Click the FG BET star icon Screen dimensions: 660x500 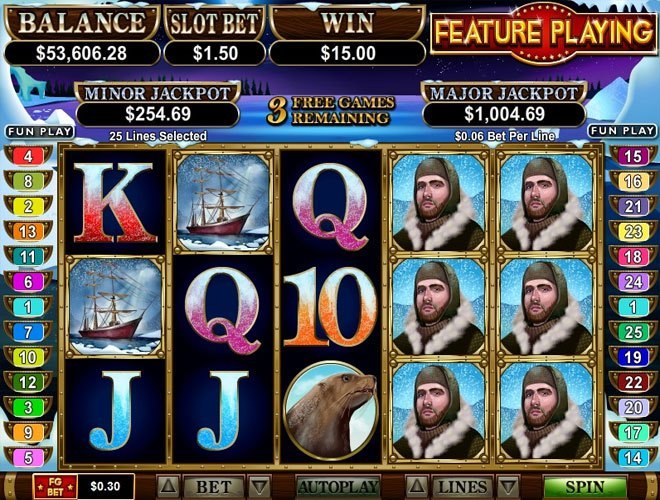click(x=55, y=487)
